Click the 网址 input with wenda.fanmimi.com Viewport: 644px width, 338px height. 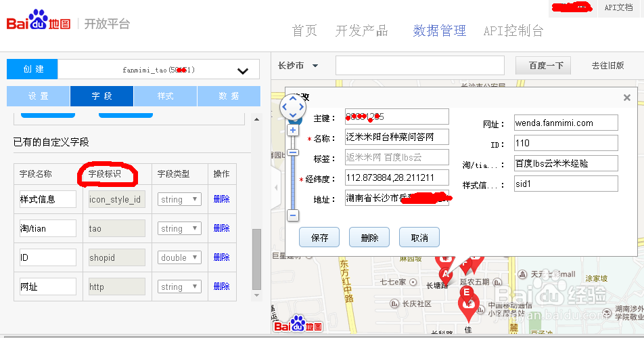point(566,123)
